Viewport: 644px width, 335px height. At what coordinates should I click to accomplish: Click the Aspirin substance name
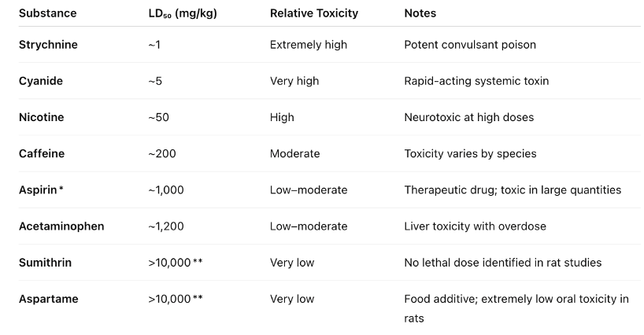(39, 190)
